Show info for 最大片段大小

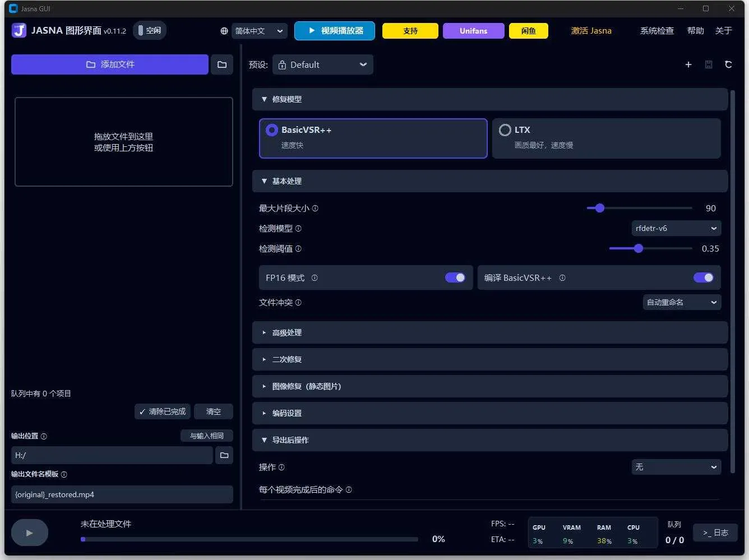[315, 209]
